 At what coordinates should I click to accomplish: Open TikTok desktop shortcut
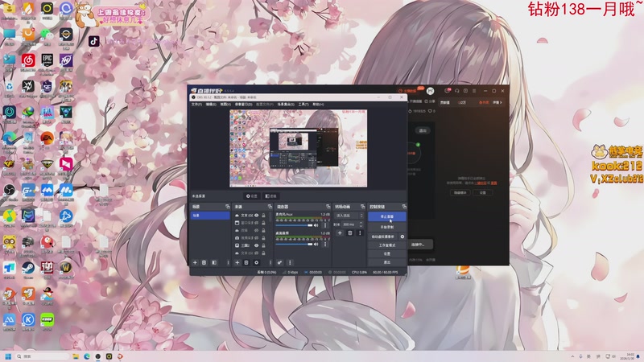pyautogui.click(x=93, y=41)
